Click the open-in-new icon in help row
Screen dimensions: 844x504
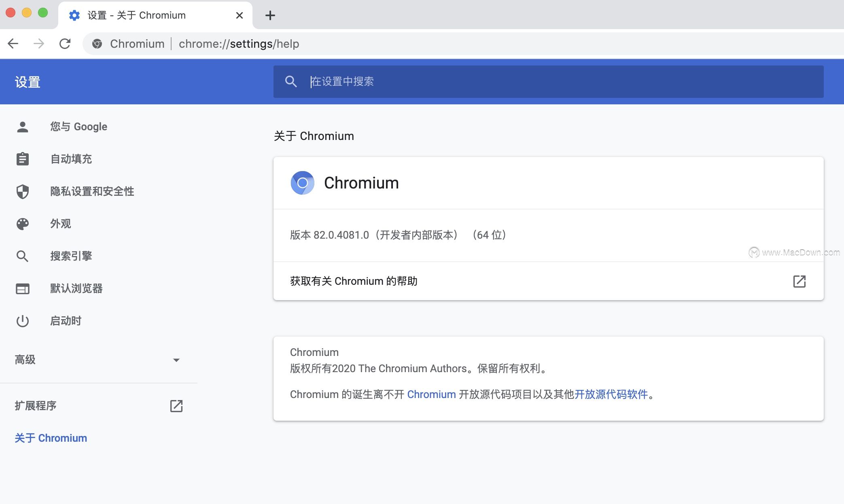point(799,281)
